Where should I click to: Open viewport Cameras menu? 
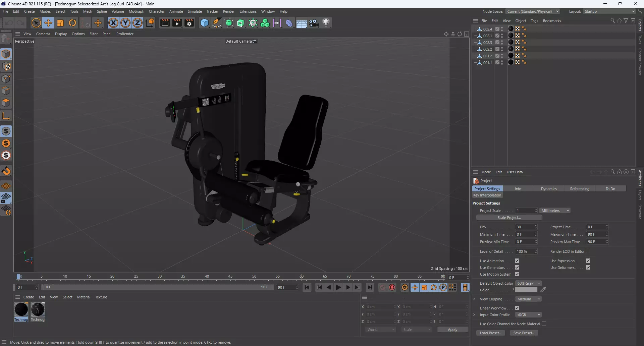coord(43,34)
